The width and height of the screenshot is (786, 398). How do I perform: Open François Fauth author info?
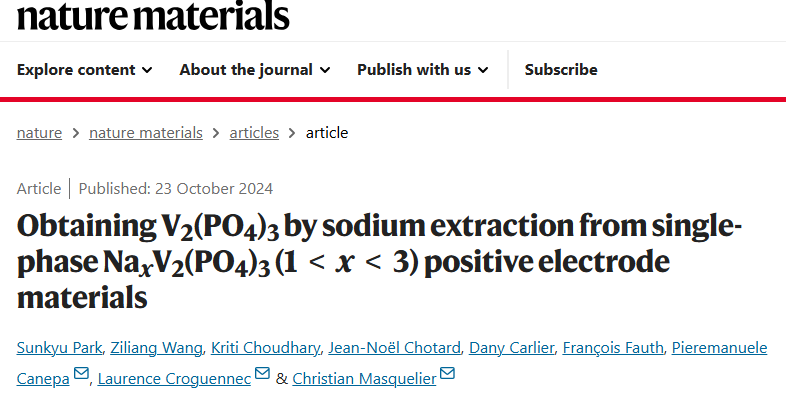click(613, 347)
